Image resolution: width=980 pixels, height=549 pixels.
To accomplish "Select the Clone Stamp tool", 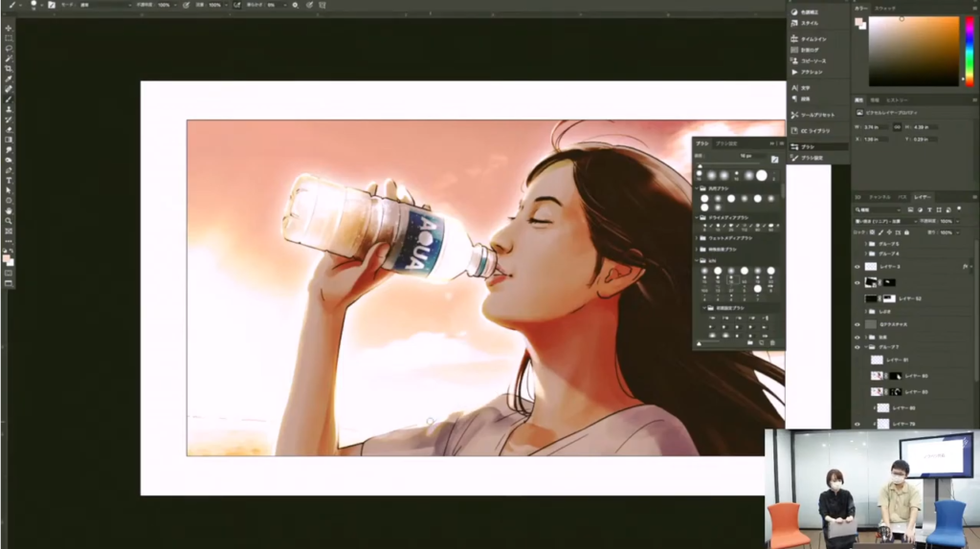I will (x=9, y=109).
